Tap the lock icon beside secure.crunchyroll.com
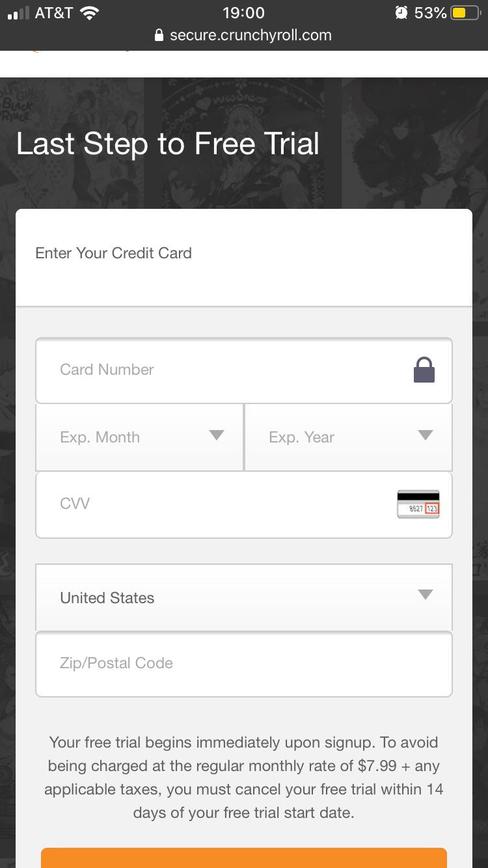 [159, 35]
